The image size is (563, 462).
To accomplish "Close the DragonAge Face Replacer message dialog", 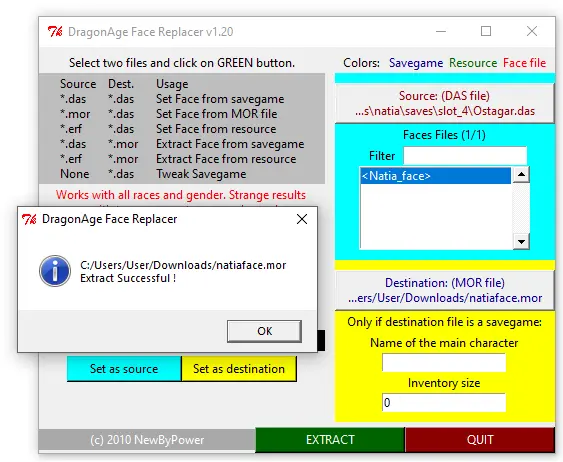I will pyautogui.click(x=302, y=219).
